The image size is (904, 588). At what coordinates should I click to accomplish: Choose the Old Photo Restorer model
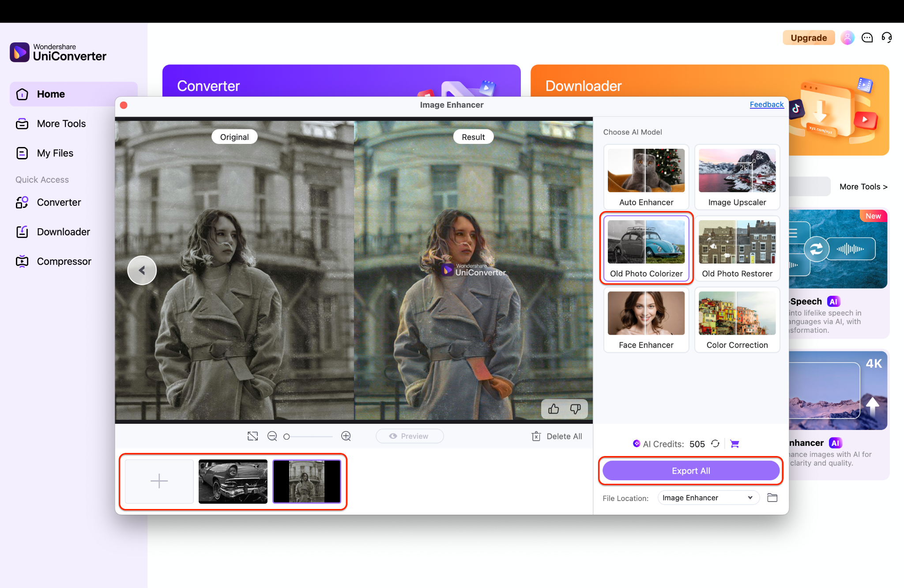point(737,248)
